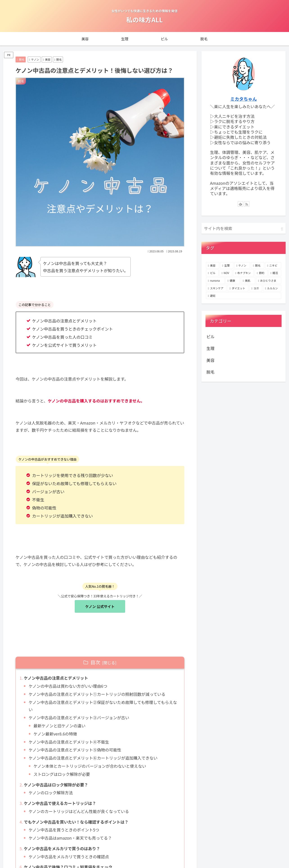Click the 美容 tag chip above article title
Image resolution: width=289 pixels, height=868 pixels.
[47, 60]
